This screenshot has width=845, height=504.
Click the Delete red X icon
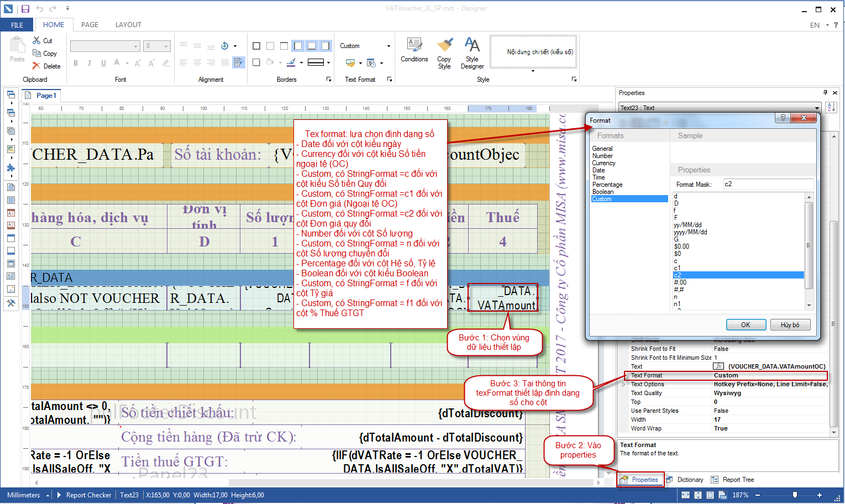36,66
